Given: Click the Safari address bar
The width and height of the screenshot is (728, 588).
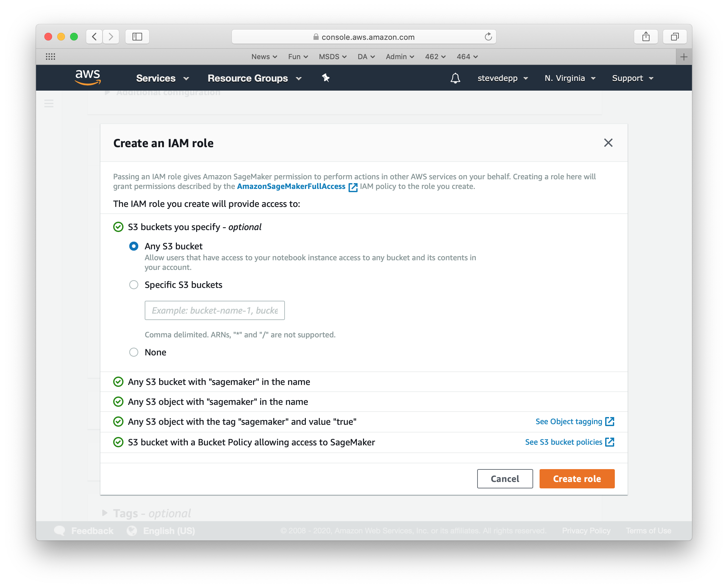Looking at the screenshot, I should (364, 37).
